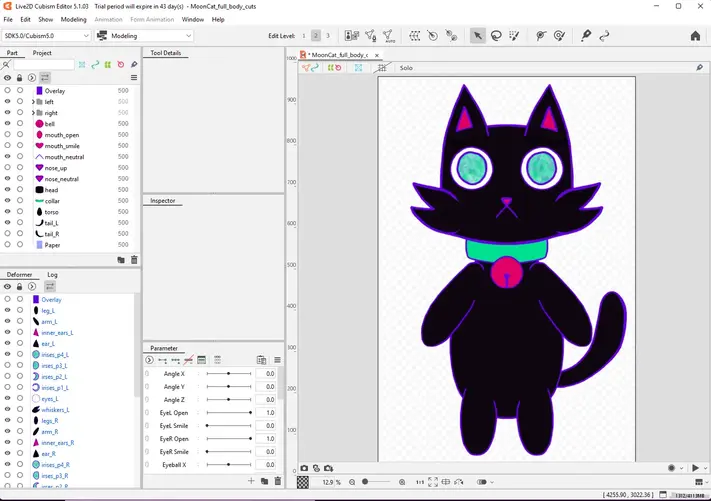The image size is (711, 501).
Task: Click the deform path brush tool icon
Action: [559, 36]
